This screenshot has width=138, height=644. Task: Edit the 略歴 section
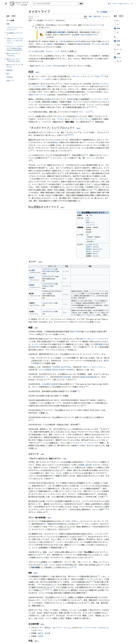[x=36, y=328]
